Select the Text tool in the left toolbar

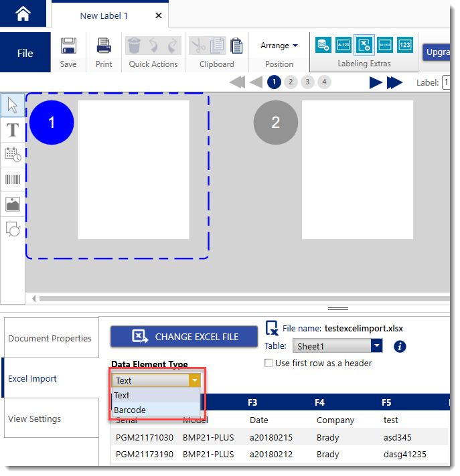pyautogui.click(x=13, y=130)
